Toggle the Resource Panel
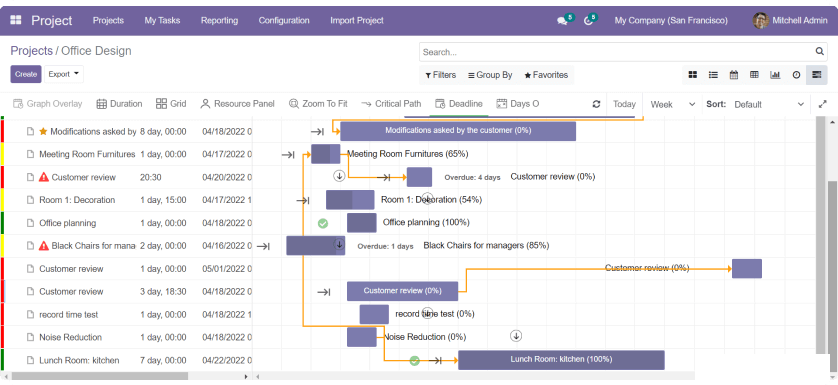838x385 pixels. (x=237, y=104)
